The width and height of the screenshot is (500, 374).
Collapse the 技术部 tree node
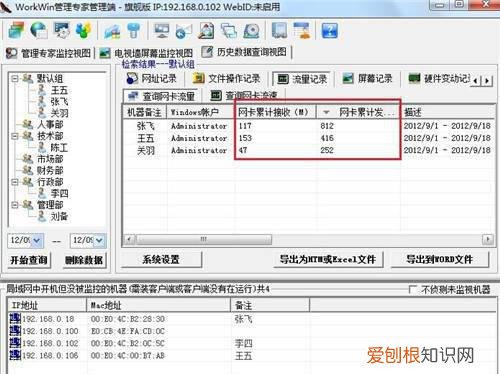pyautogui.click(x=15, y=136)
